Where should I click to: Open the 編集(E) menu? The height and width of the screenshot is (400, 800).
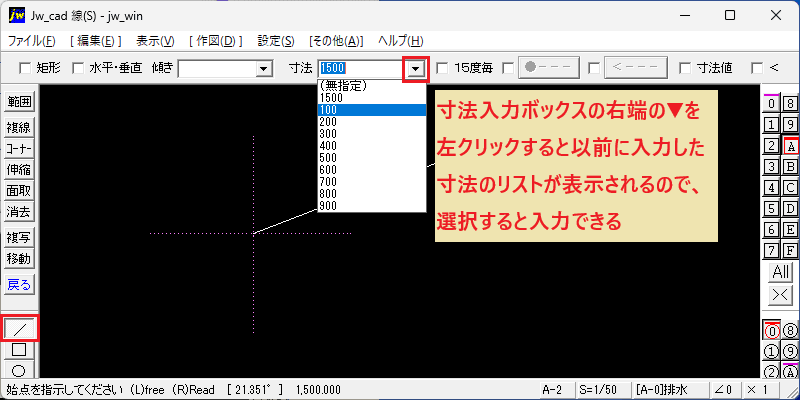[95, 41]
